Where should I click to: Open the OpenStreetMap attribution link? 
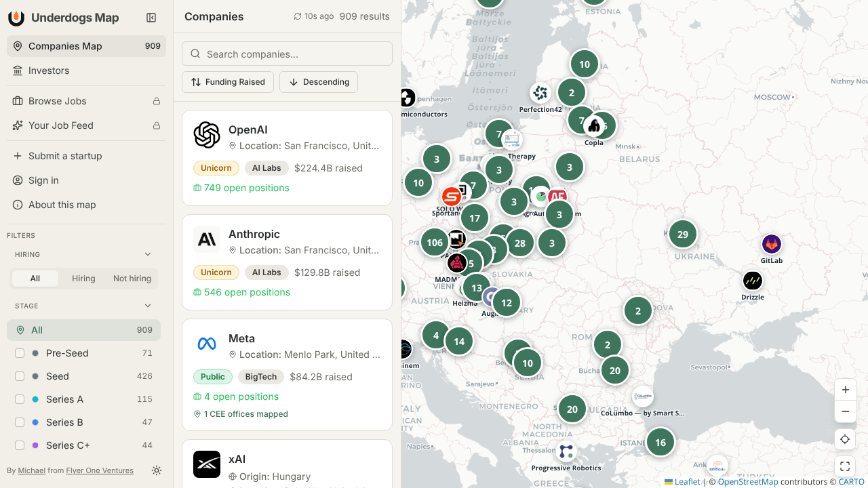coord(748,482)
